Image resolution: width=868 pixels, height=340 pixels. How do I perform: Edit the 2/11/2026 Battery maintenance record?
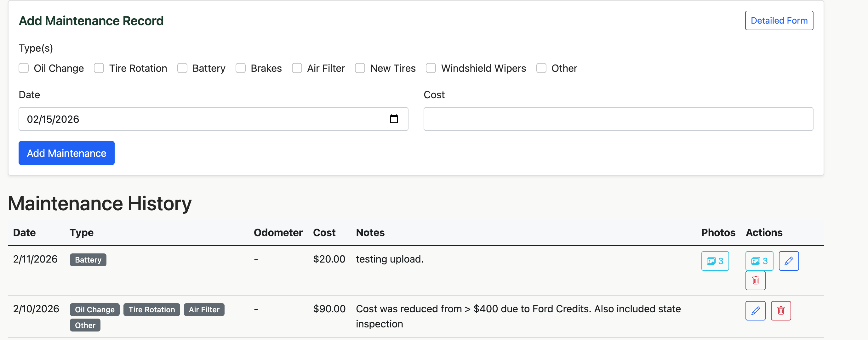[789, 260]
